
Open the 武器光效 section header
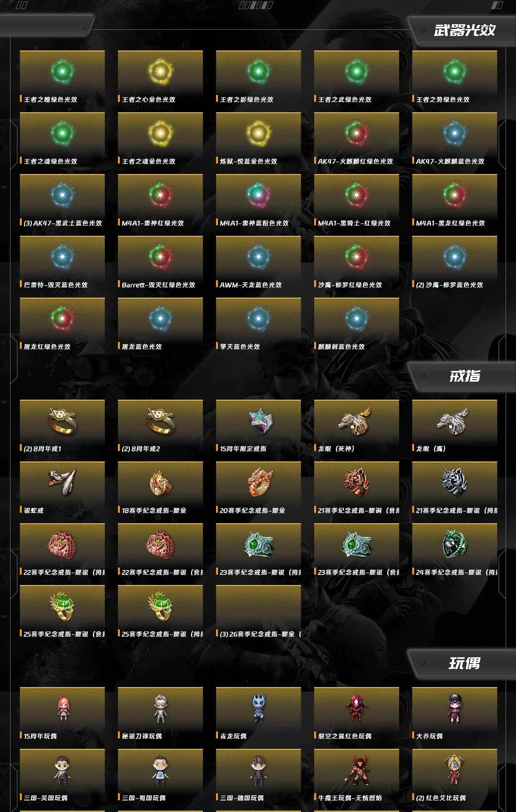coord(464,30)
